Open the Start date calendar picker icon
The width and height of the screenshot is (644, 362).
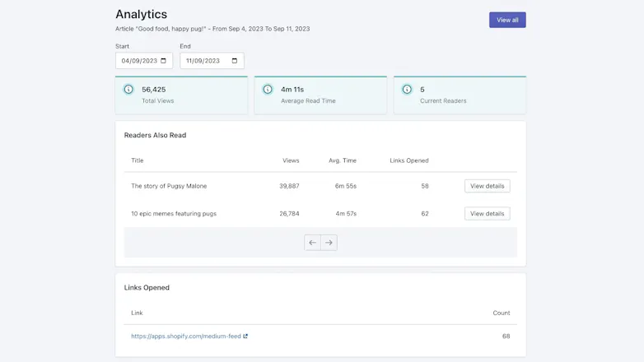pyautogui.click(x=163, y=61)
